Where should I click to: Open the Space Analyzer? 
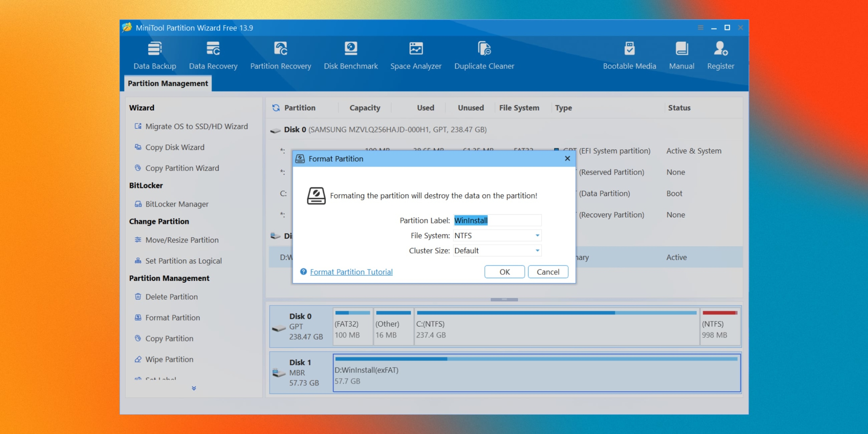pos(416,56)
